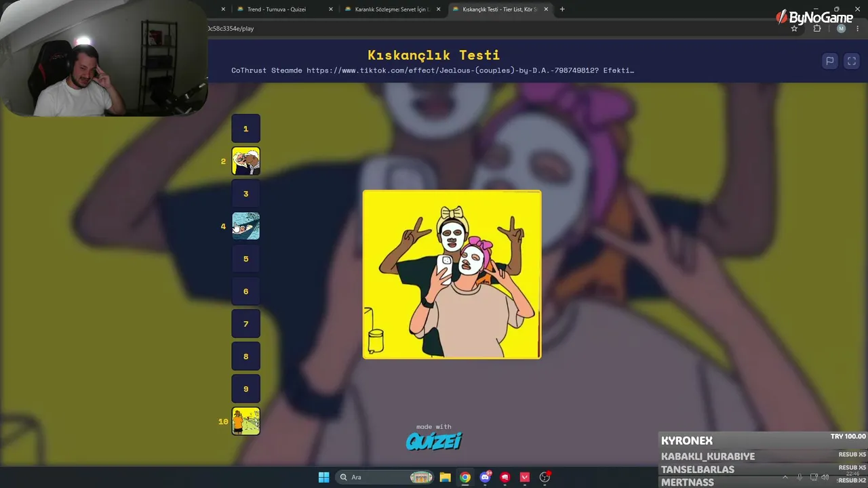The image size is (868, 488).
Task: Open network settings from the system tray
Action: (x=814, y=477)
